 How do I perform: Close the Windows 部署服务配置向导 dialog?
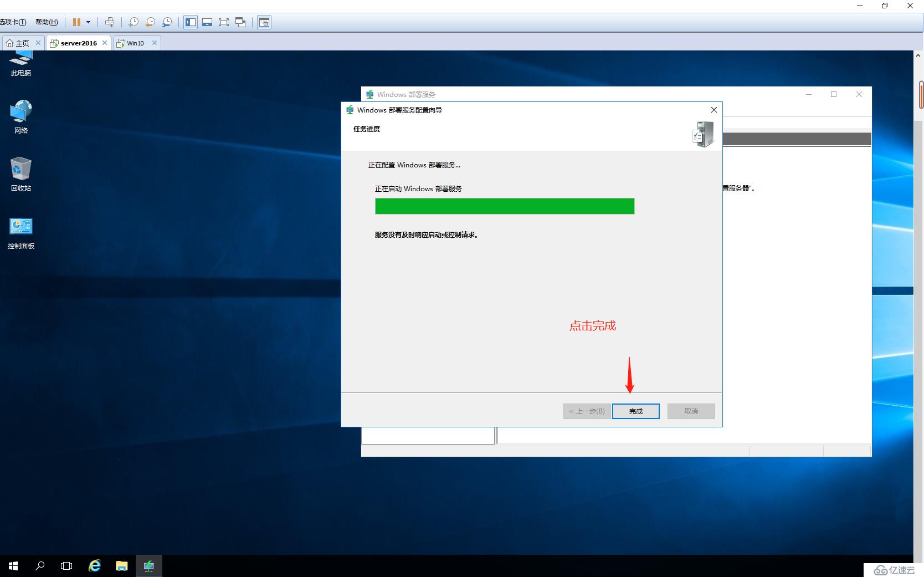pos(714,110)
